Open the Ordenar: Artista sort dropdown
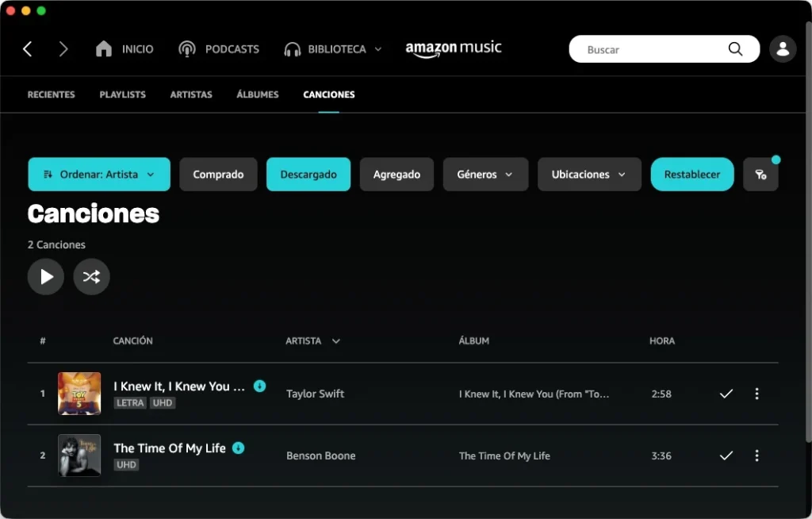 click(99, 175)
